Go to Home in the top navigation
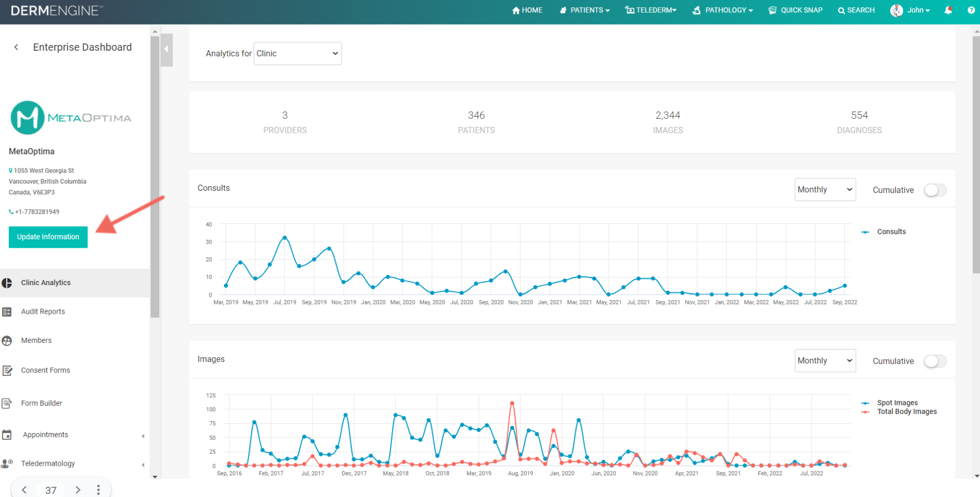The height and width of the screenshot is (497, 980). tap(527, 10)
